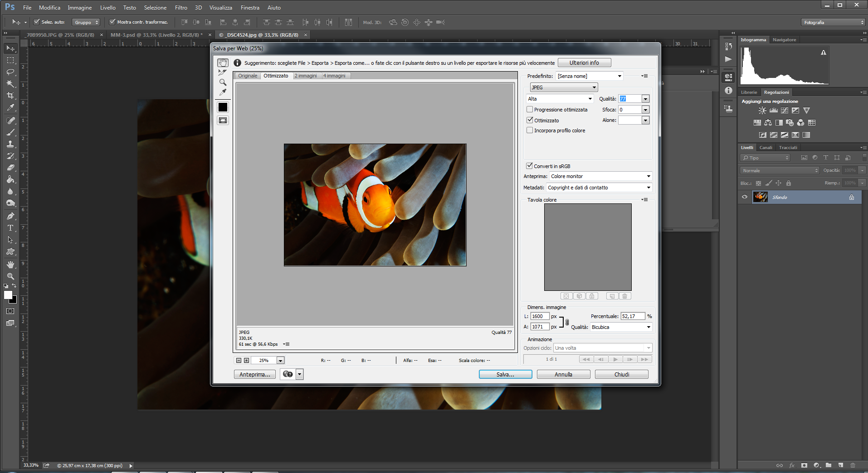Select the Type tool in main toolbar
This screenshot has width=868, height=473.
[10, 228]
